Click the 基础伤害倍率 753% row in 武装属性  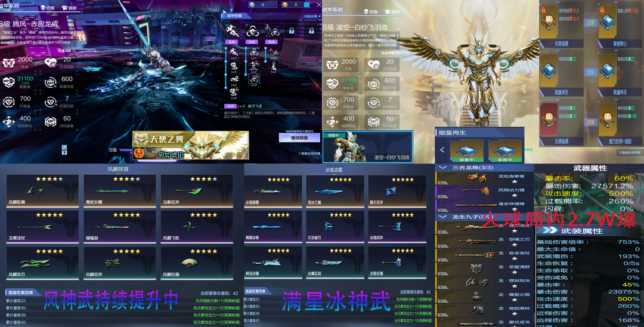pos(588,242)
